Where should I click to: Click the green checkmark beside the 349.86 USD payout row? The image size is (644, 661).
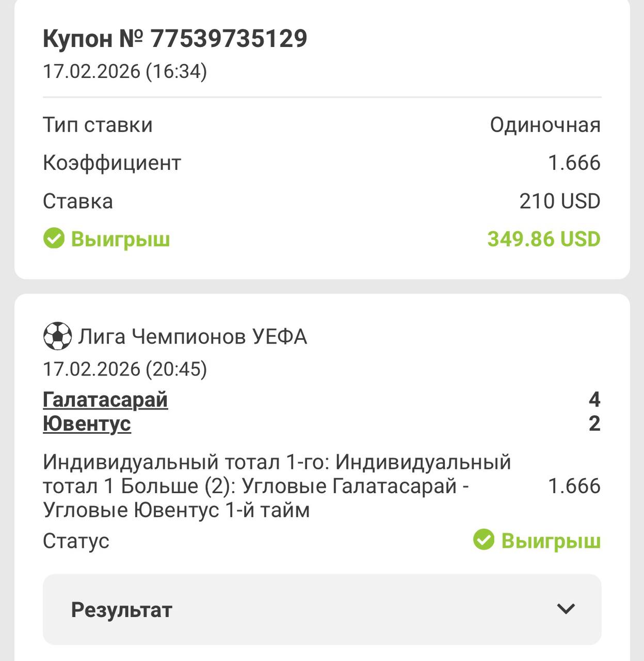pyautogui.click(x=54, y=239)
